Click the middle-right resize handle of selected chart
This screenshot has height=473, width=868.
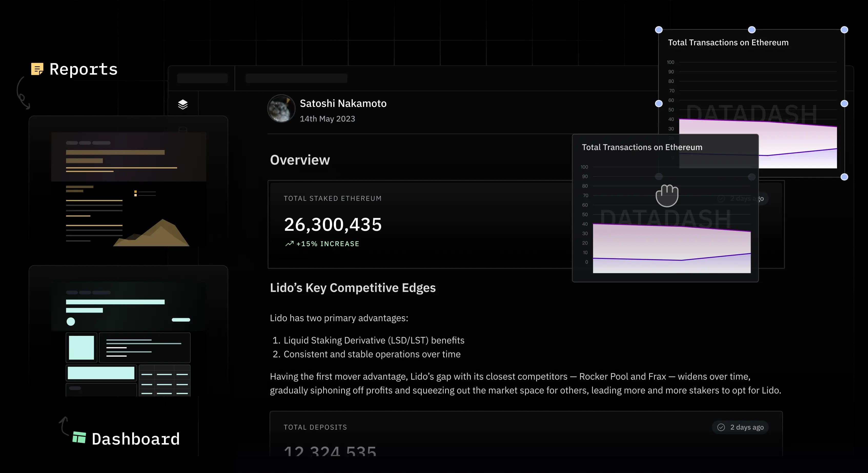pos(844,104)
